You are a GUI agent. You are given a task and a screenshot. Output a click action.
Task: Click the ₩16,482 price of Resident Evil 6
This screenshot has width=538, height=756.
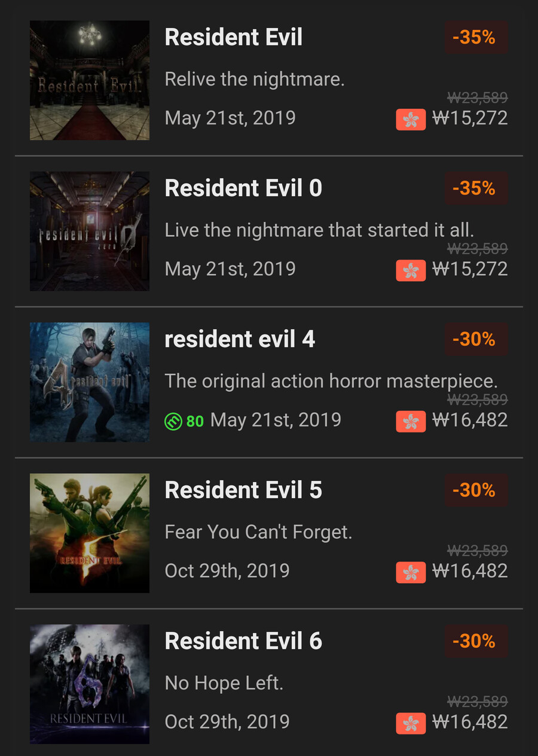(470, 722)
